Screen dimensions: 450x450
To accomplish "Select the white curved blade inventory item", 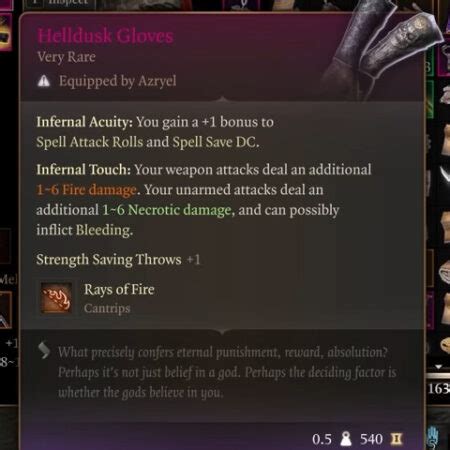I will click(445, 175).
